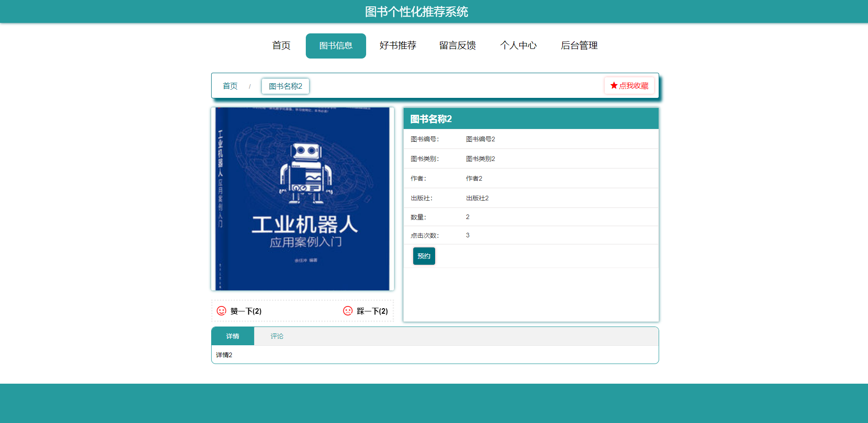Viewport: 868px width, 423px height.
Task: Open 个人中心 from navigation
Action: point(518,46)
